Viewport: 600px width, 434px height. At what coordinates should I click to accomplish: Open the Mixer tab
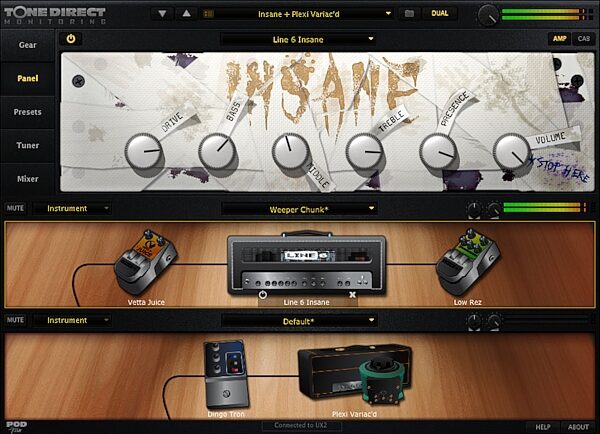pyautogui.click(x=28, y=179)
